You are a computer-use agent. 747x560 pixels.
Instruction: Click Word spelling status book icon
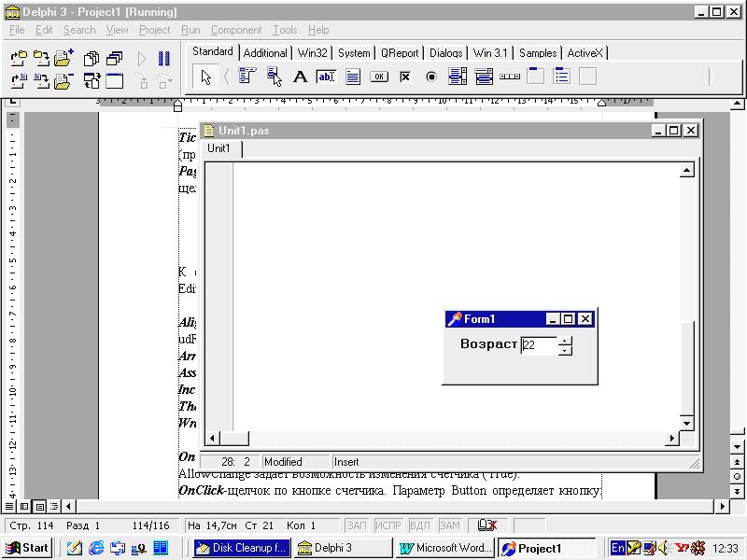(x=486, y=525)
